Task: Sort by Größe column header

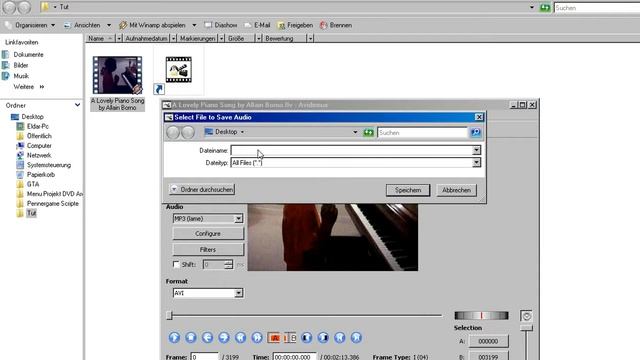Action: (x=236, y=38)
